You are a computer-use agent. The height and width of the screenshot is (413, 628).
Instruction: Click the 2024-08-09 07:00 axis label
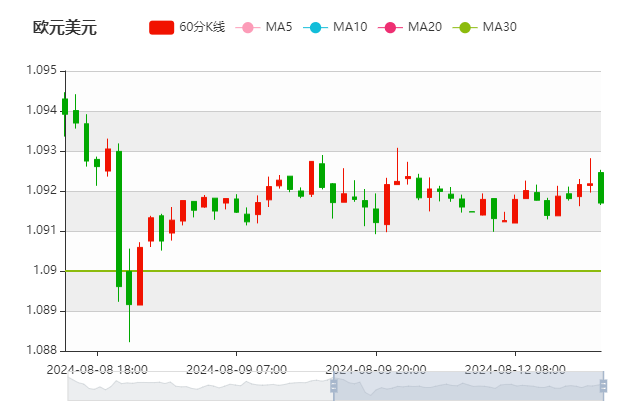[x=236, y=369]
